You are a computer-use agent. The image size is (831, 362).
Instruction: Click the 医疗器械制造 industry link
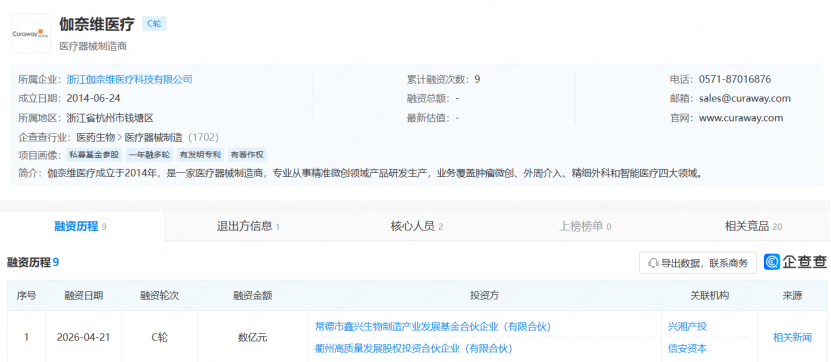click(154, 137)
